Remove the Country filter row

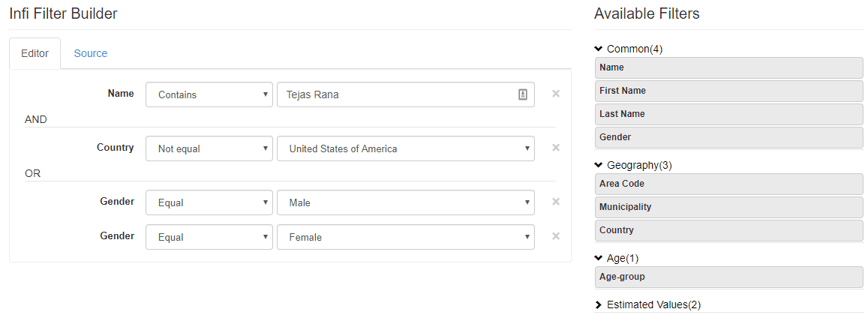click(x=556, y=148)
